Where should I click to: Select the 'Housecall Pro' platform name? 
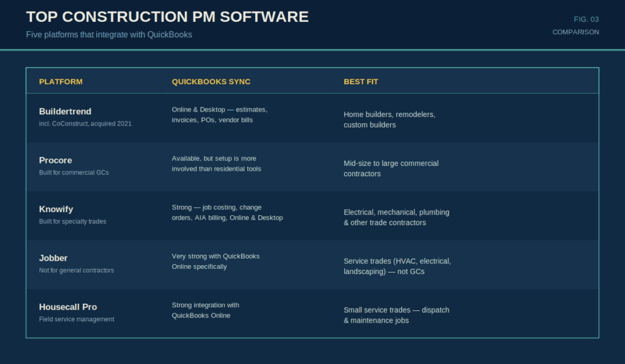click(x=68, y=307)
